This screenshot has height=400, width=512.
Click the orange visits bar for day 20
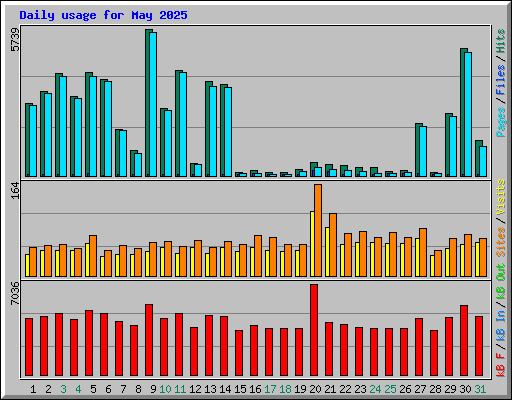[x=318, y=230]
